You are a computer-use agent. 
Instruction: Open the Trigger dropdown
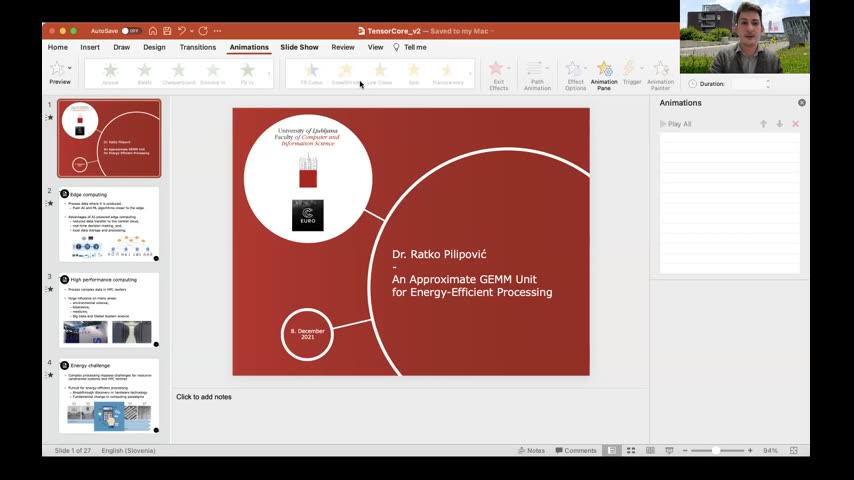tap(632, 73)
